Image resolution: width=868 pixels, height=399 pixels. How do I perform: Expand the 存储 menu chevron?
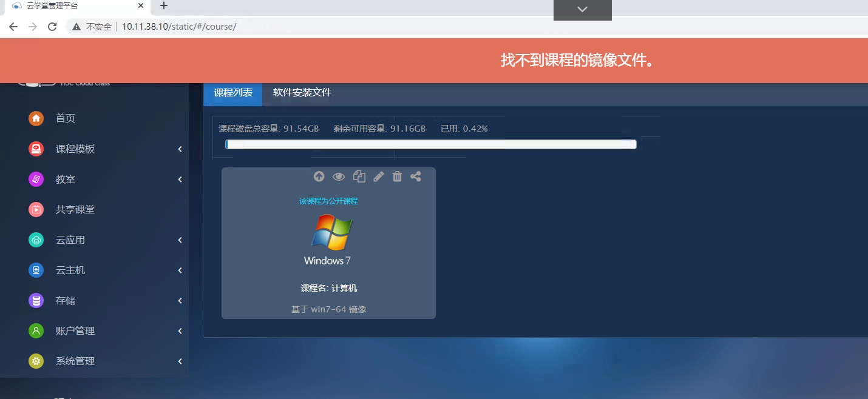[180, 301]
